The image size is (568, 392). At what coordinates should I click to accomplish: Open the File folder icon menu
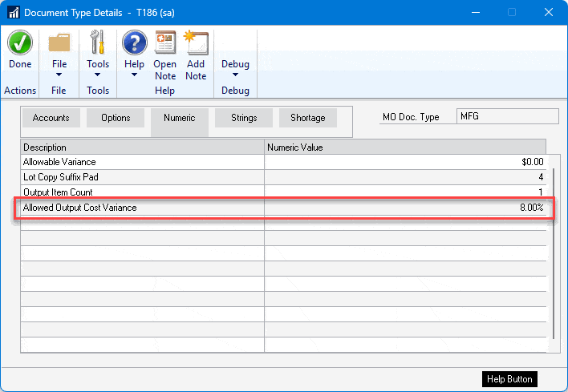point(59,42)
